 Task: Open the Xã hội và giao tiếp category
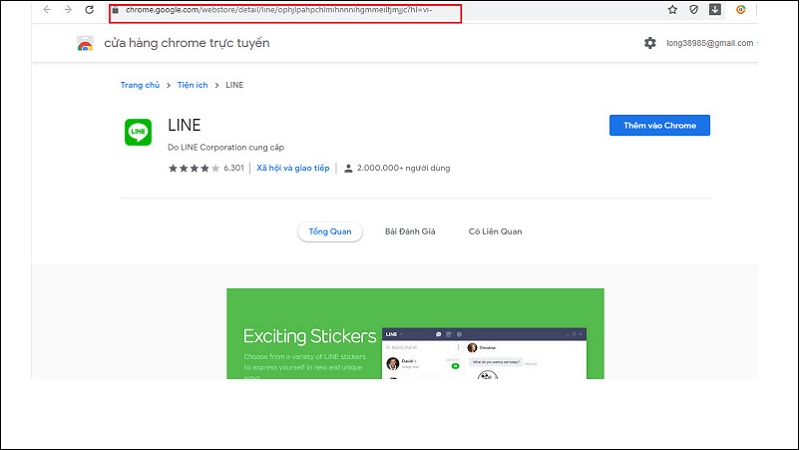tap(292, 168)
